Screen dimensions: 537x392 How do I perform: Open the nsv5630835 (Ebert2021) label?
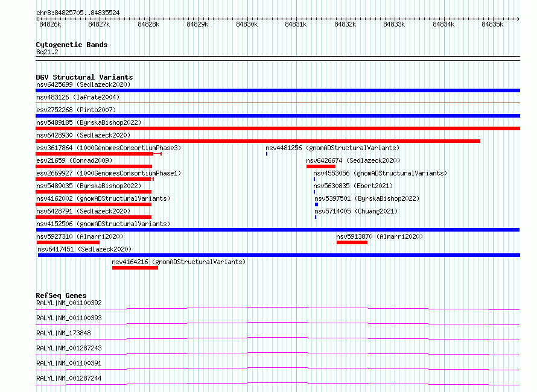pos(353,186)
